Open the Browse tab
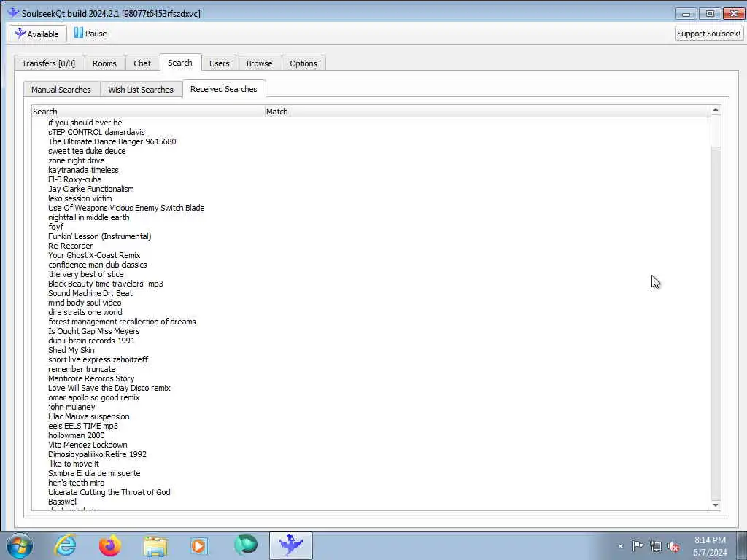747x560 pixels. (x=259, y=63)
